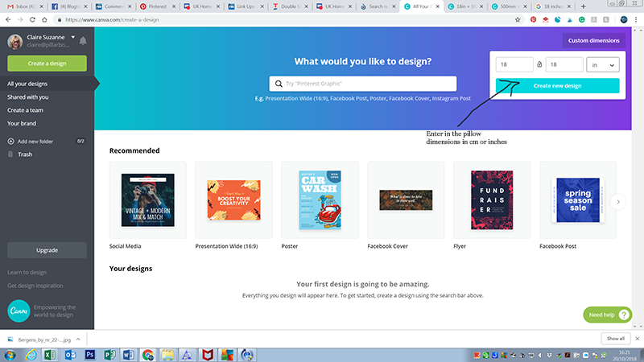This screenshot has height=362, width=644.
Task: Expand the account dropdown arrow beside Claire Suzanne
Action: tap(72, 37)
